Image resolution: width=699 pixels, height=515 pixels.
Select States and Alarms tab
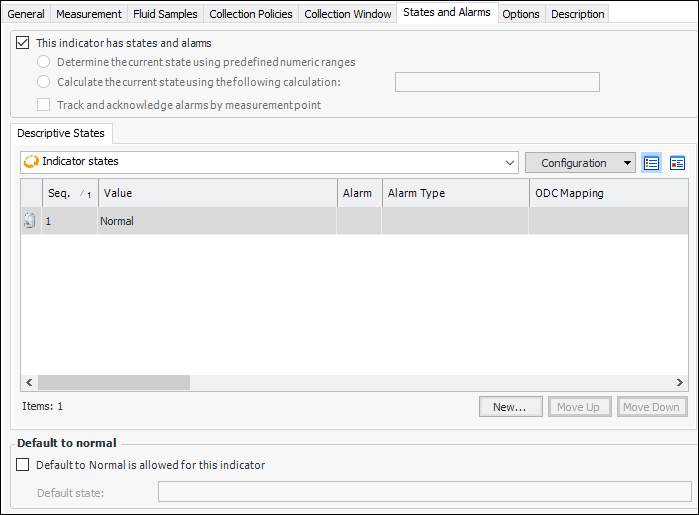coord(447,12)
